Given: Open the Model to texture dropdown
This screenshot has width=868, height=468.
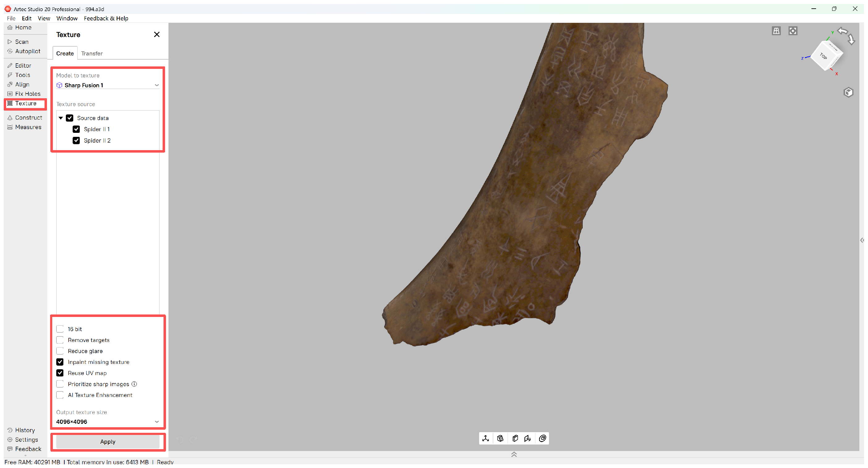Looking at the screenshot, I should [108, 85].
